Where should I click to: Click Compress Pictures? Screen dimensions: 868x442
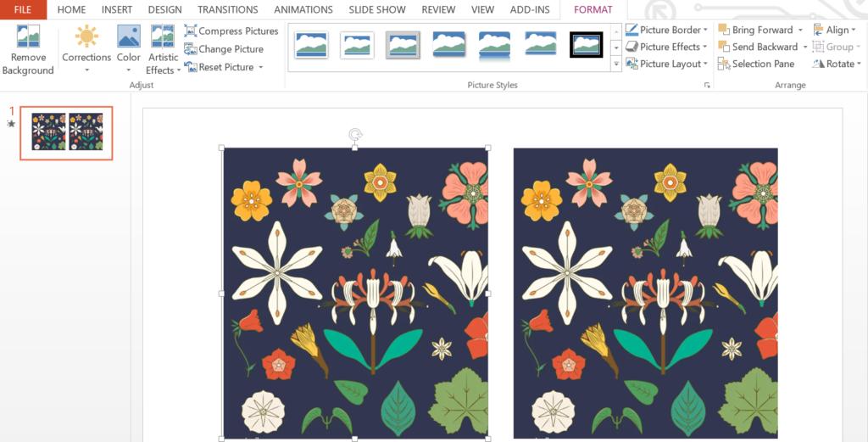pyautogui.click(x=231, y=31)
